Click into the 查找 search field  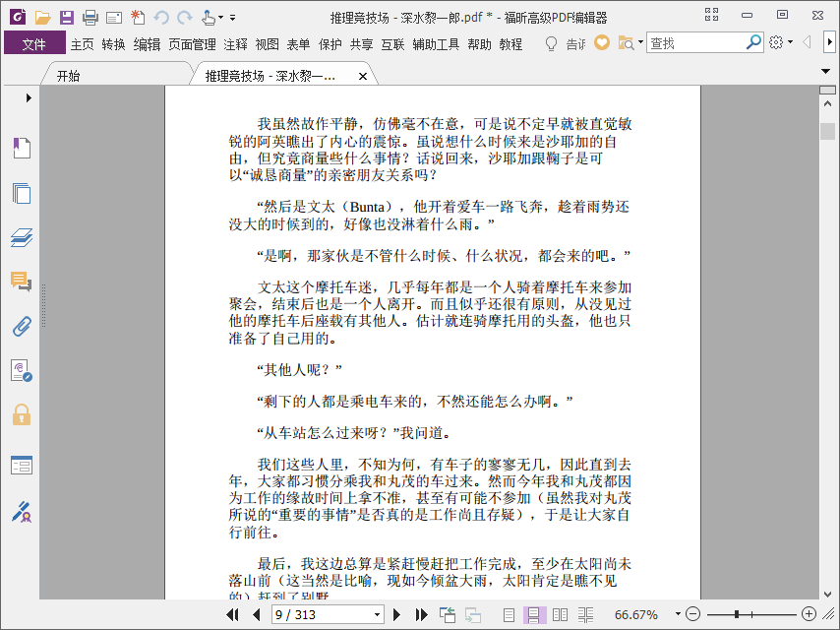pos(696,43)
